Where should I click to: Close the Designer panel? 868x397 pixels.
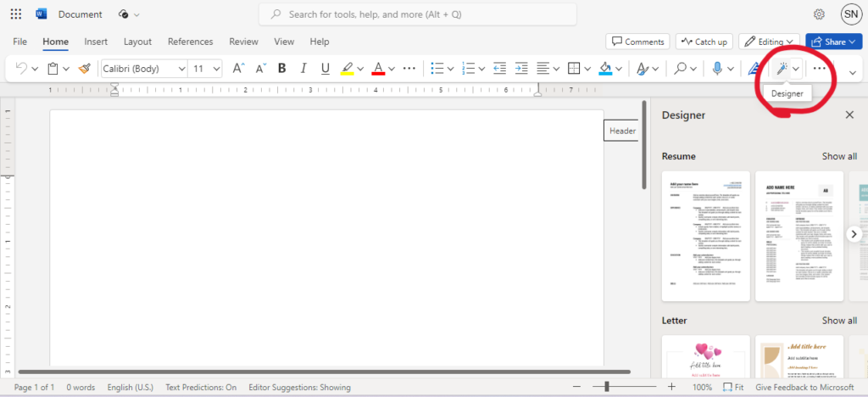tap(849, 115)
